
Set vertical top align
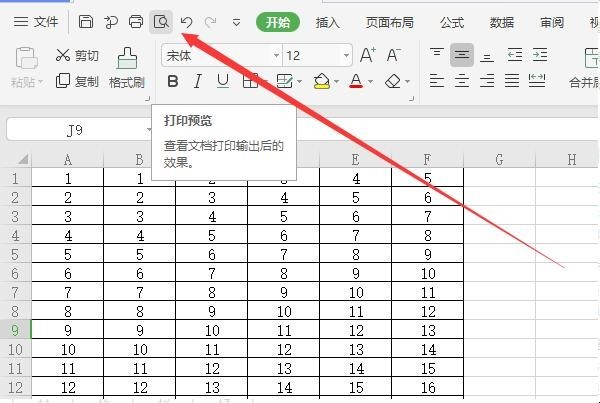click(437, 55)
